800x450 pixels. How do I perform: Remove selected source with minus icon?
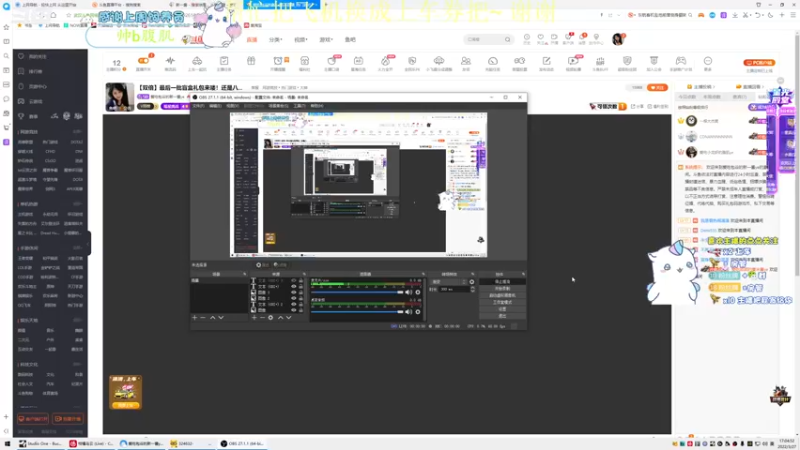263,318
